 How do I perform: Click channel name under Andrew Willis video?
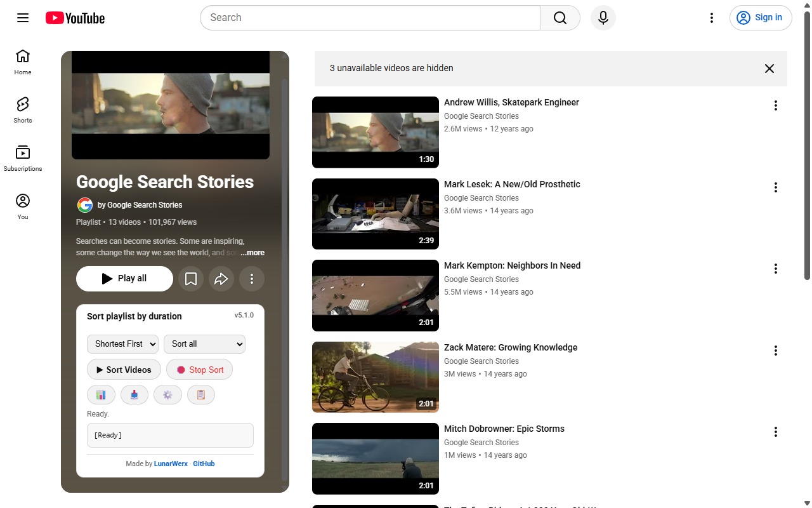[x=481, y=116]
